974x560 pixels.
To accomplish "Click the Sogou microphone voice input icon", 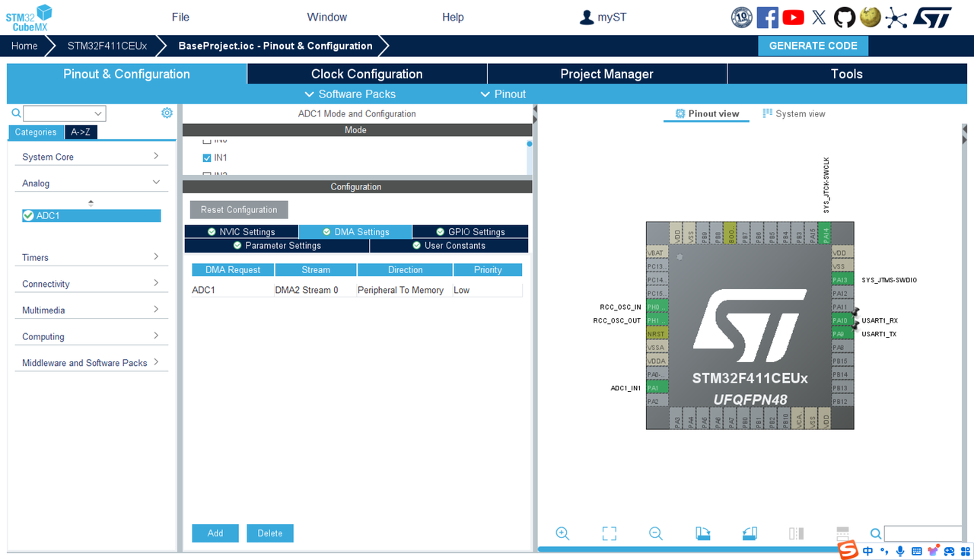I will [x=900, y=551].
